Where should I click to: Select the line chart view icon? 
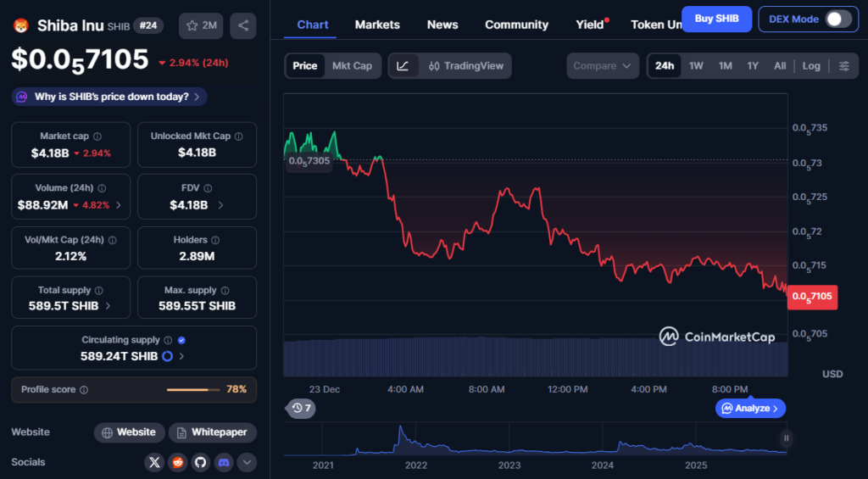click(403, 66)
